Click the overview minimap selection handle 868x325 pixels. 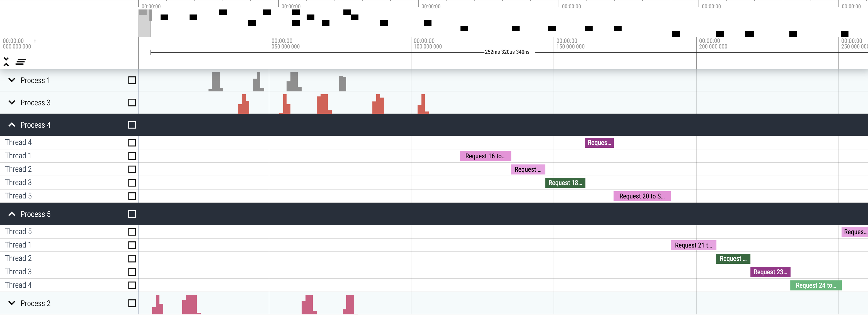pyautogui.click(x=151, y=15)
